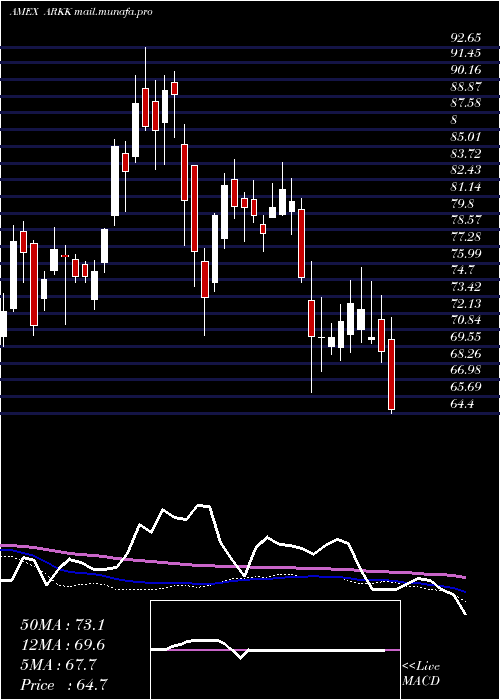Click the 'AMEX ARKK mail.munafa.pro' chart title

[81, 12]
